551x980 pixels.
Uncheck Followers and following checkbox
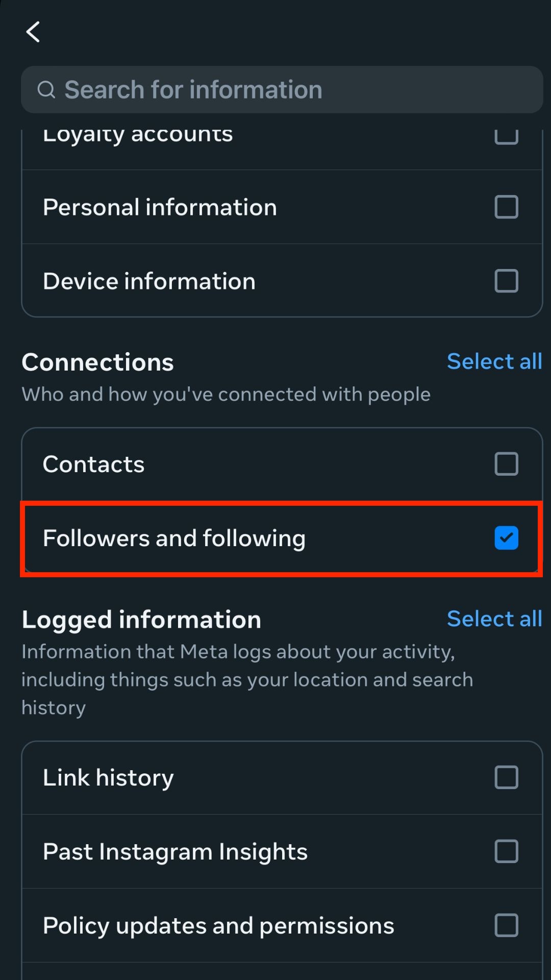coord(506,538)
